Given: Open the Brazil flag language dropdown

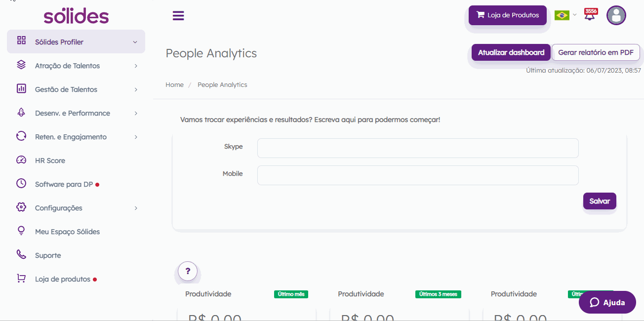Looking at the screenshot, I should [x=565, y=15].
